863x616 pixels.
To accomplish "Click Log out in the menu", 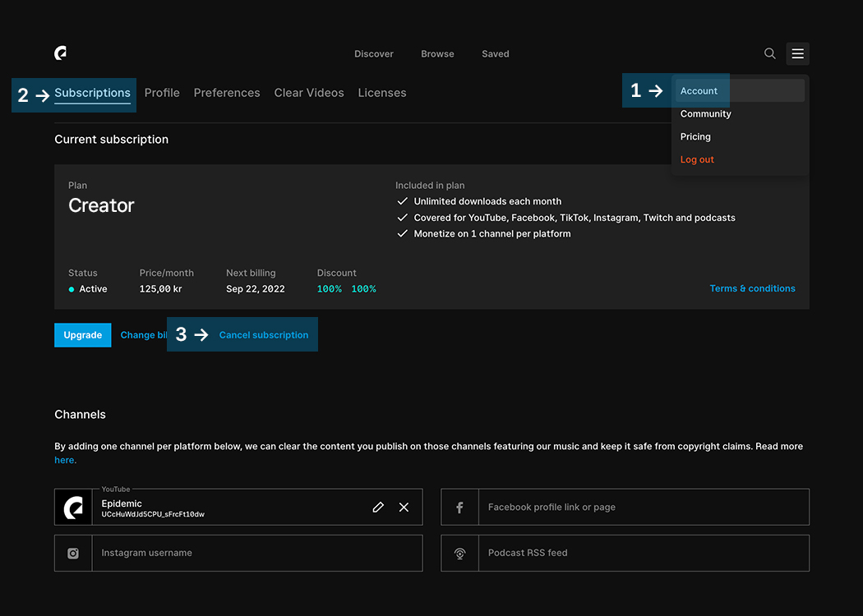I will 697,159.
